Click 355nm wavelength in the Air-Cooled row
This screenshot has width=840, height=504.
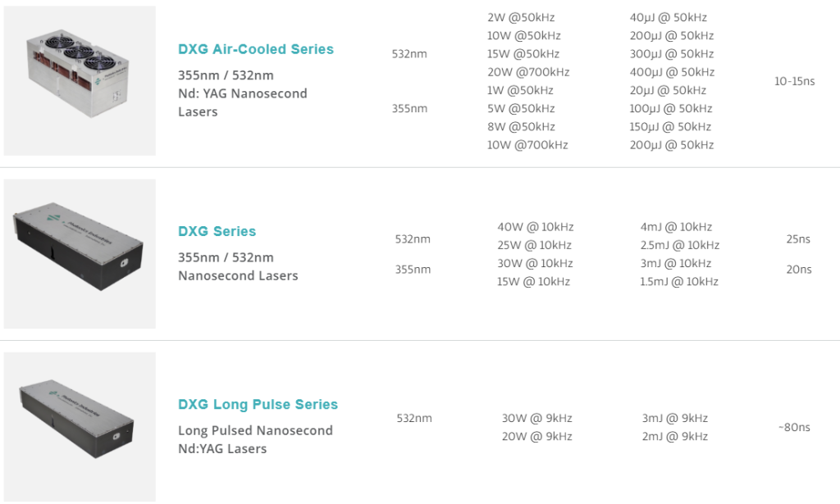(x=409, y=109)
